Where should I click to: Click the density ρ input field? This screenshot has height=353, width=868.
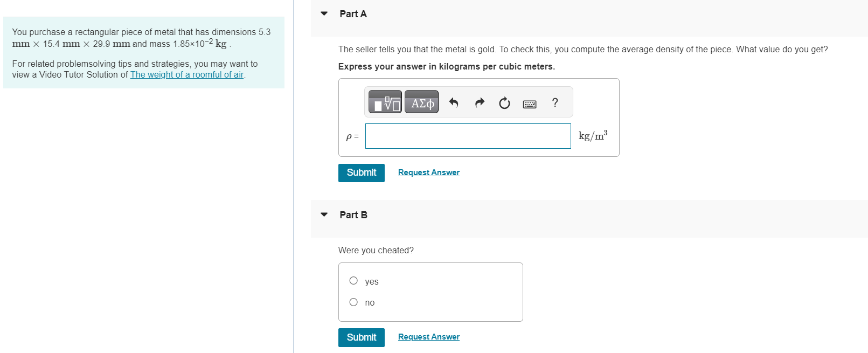pos(468,136)
